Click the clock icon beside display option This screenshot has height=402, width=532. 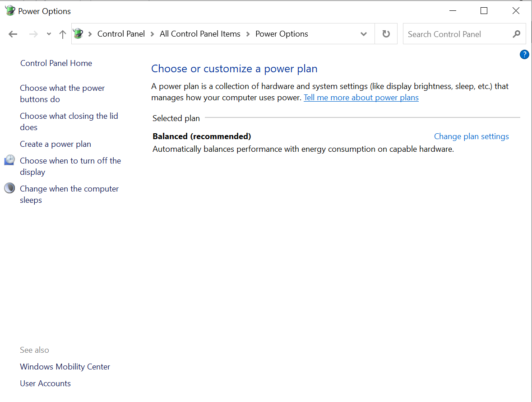coord(9,160)
